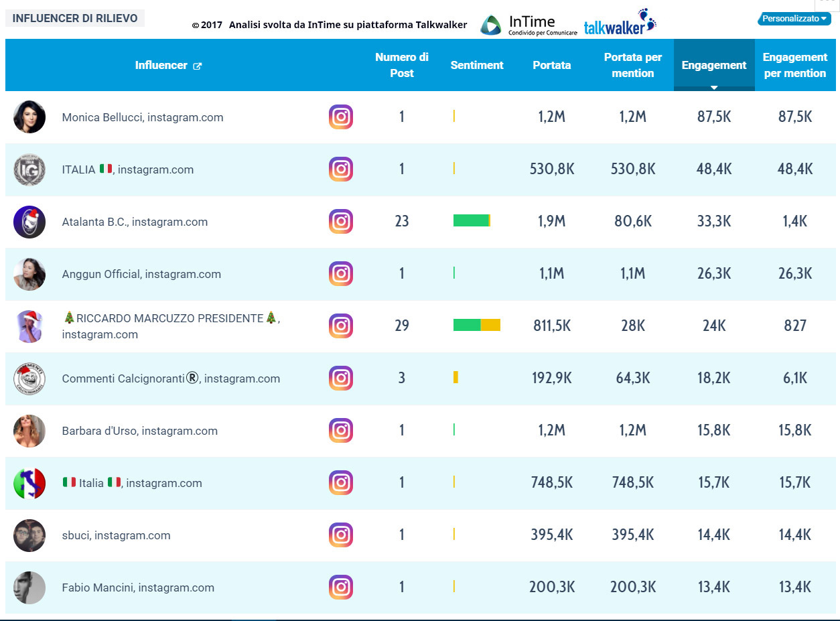
Task: Open external link icon beside Influencer header
Action: coord(198,66)
